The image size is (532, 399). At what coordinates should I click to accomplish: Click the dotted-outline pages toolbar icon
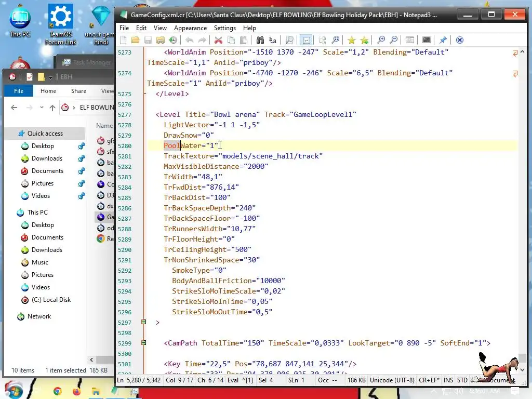pyautogui.click(x=323, y=40)
